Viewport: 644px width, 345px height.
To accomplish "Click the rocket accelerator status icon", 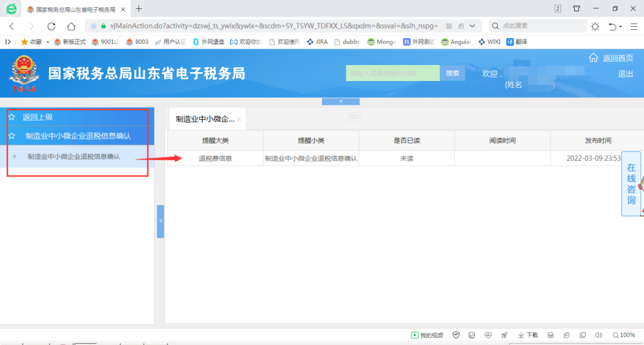I will [504, 335].
